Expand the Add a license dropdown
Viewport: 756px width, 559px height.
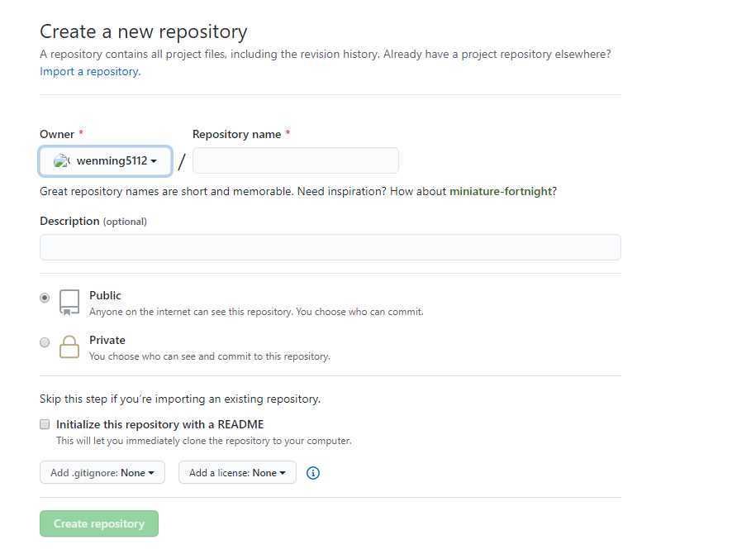[237, 473]
